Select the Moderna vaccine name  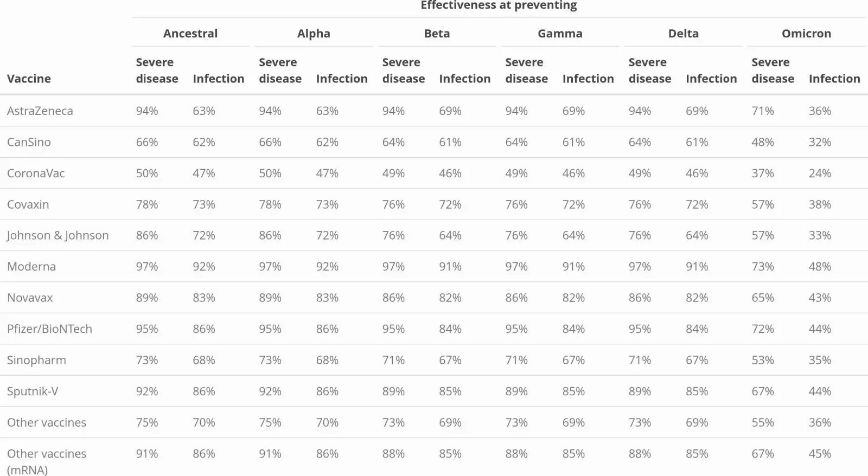coord(31,267)
